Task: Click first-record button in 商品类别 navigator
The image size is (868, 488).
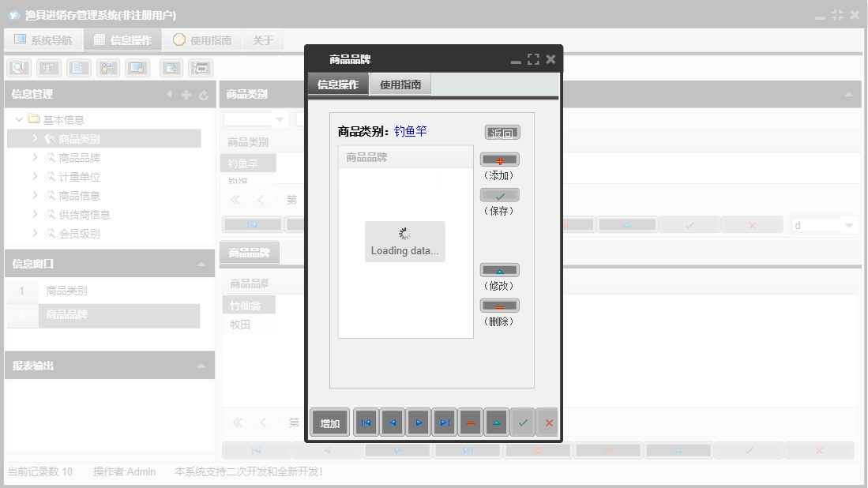Action: pyautogui.click(x=253, y=225)
